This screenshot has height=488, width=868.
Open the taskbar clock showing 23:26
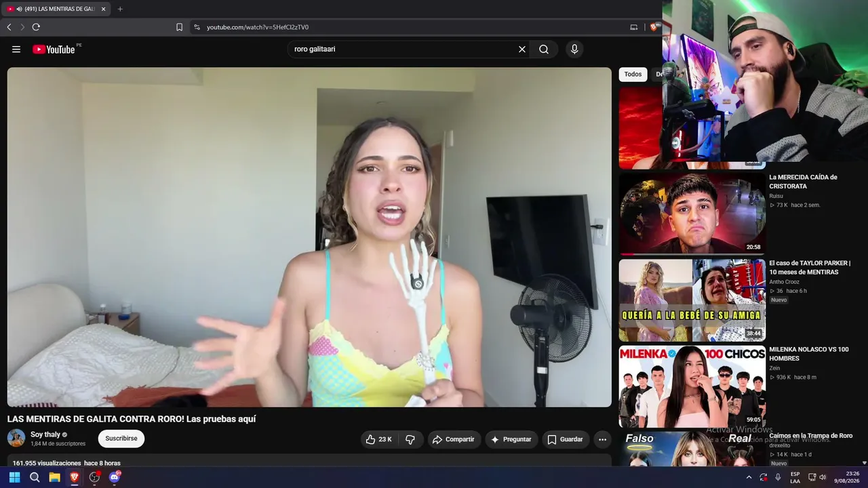coord(847,477)
